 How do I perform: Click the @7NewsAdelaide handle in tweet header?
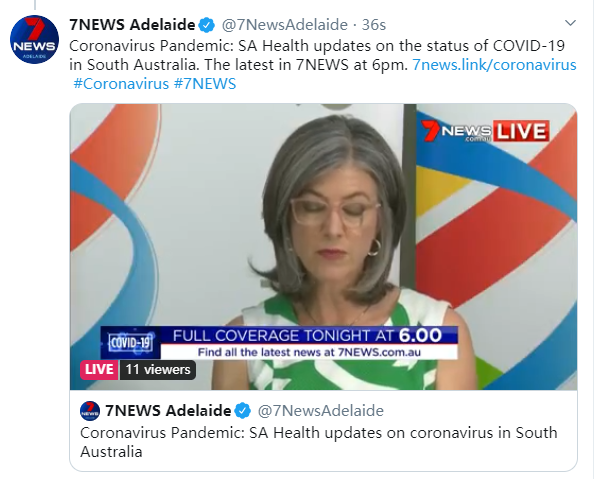pyautogui.click(x=285, y=25)
